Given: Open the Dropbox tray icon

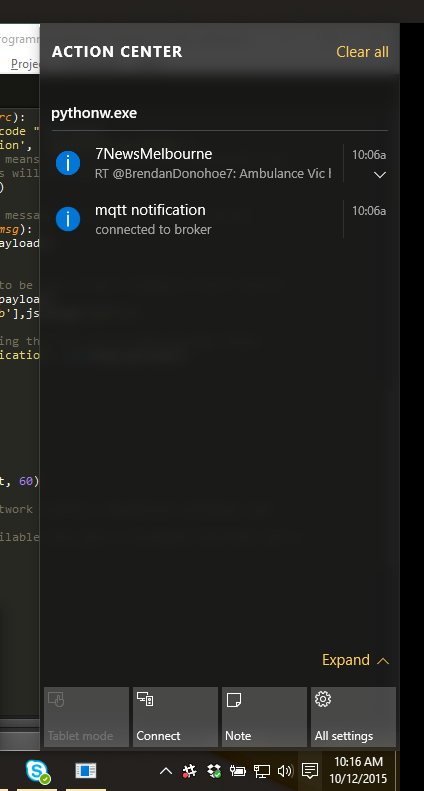Looking at the screenshot, I should pyautogui.click(x=214, y=771).
